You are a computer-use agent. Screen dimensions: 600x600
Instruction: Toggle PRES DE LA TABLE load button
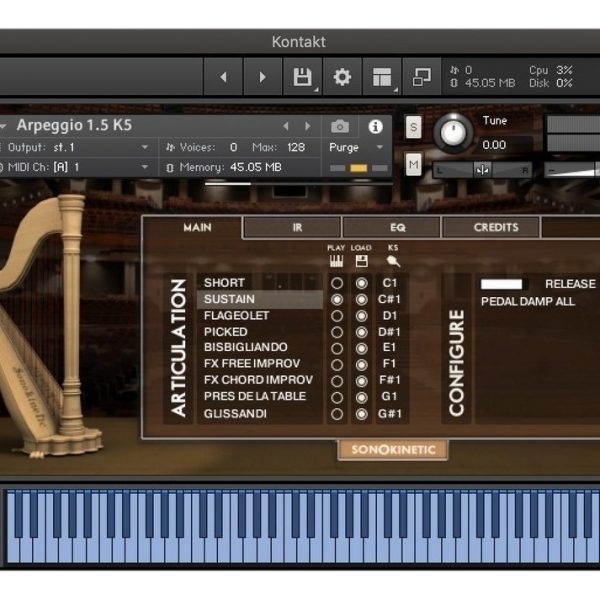[x=361, y=398]
